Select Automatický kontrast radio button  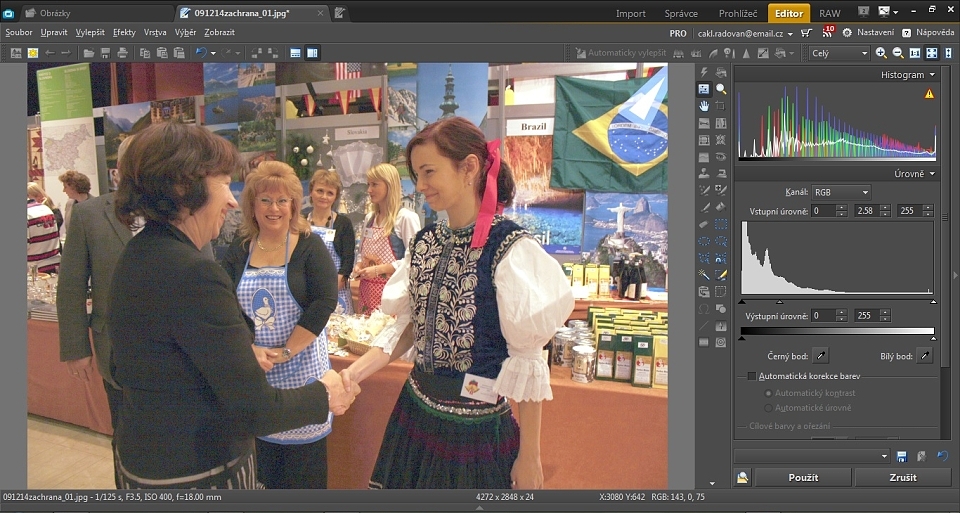click(768, 393)
